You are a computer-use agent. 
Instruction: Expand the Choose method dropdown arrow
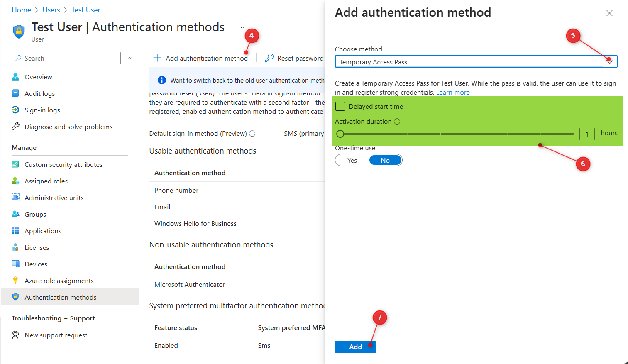610,61
